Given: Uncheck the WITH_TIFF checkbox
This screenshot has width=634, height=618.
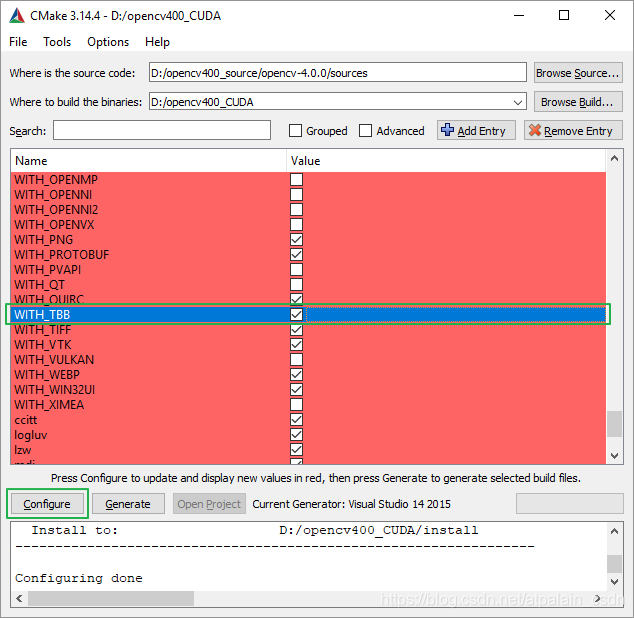Looking at the screenshot, I should (x=296, y=330).
